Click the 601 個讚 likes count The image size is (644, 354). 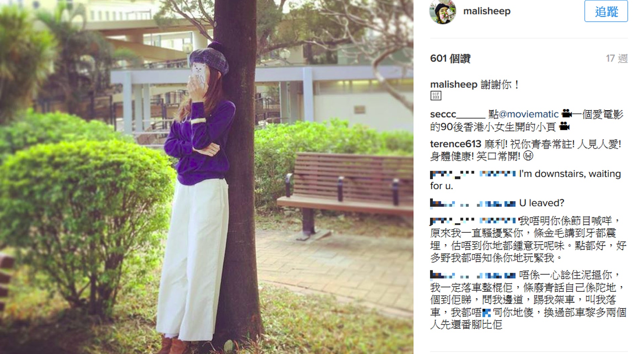point(450,59)
